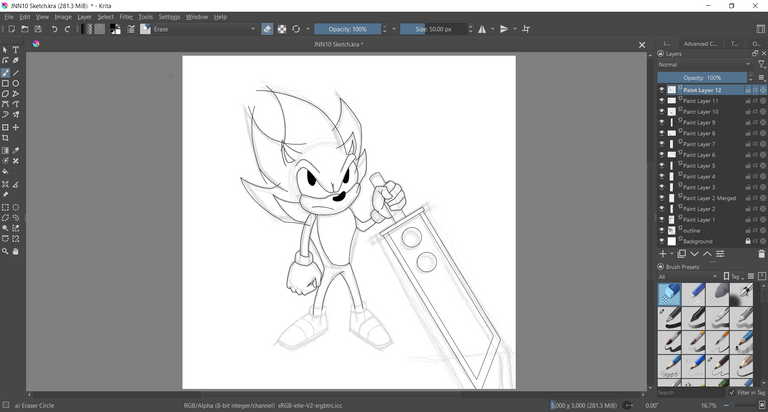768x412 pixels.
Task: Hide the Background layer eye icon
Action: click(662, 241)
